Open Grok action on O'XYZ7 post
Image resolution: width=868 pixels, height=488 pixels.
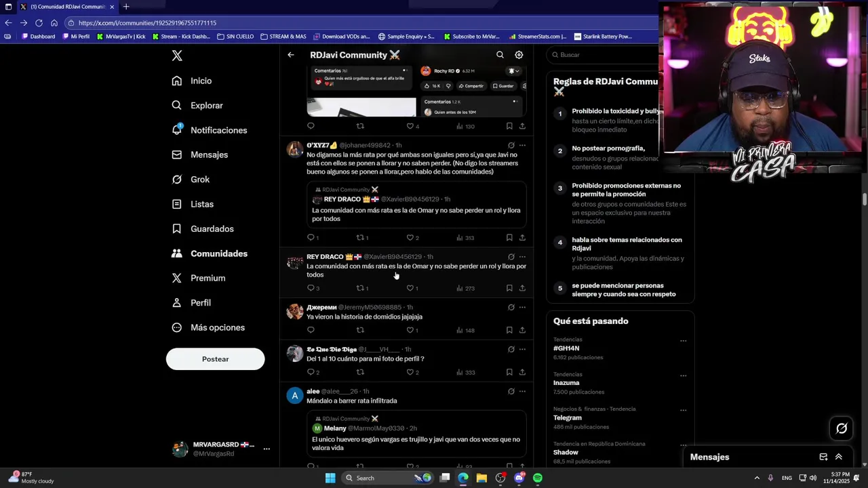[511, 145]
